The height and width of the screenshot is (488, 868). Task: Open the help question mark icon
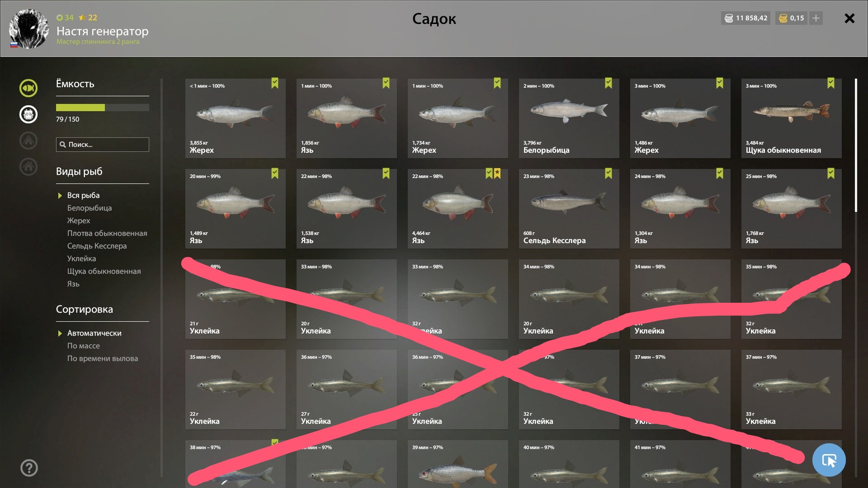[29, 468]
